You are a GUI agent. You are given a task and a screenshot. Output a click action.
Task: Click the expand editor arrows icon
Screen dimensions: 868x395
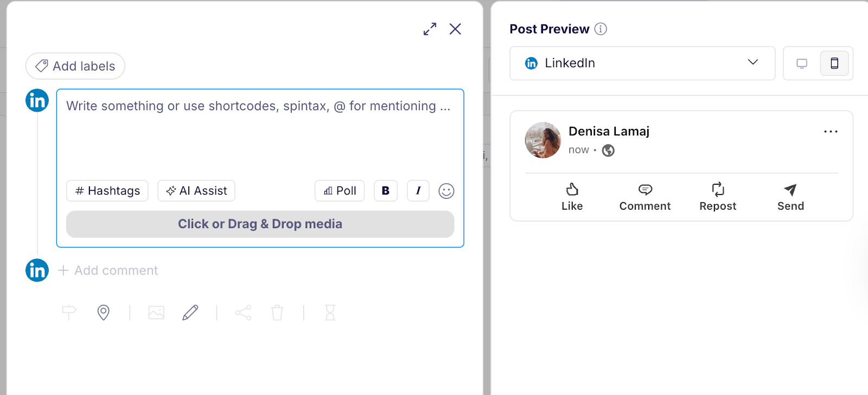coord(429,29)
